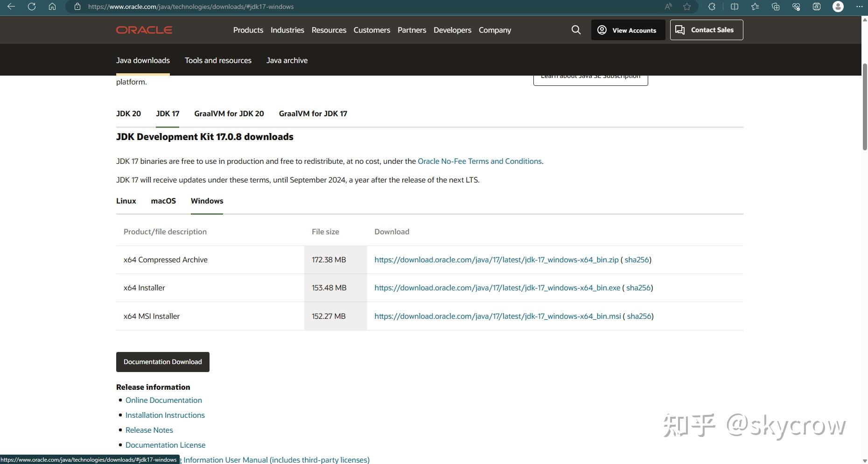Add page to favorites with star icon
This screenshot has width=868, height=464.
687,7
